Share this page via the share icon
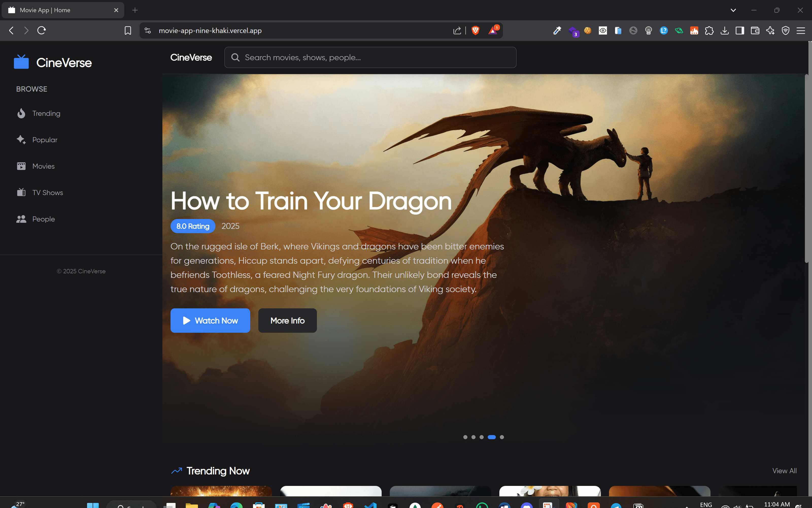This screenshot has width=812, height=508. 457,30
